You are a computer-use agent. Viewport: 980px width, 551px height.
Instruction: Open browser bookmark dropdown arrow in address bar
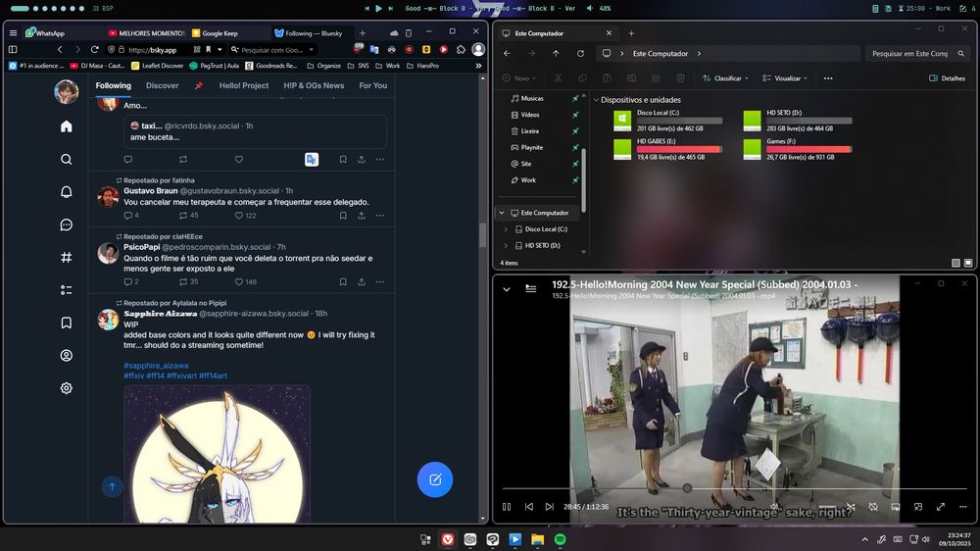(220, 49)
